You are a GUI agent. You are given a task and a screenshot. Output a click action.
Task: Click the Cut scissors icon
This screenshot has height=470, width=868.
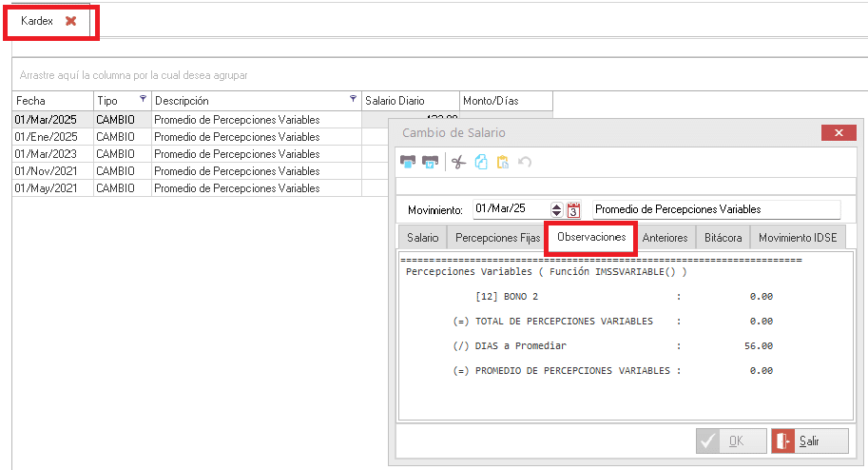click(x=458, y=162)
